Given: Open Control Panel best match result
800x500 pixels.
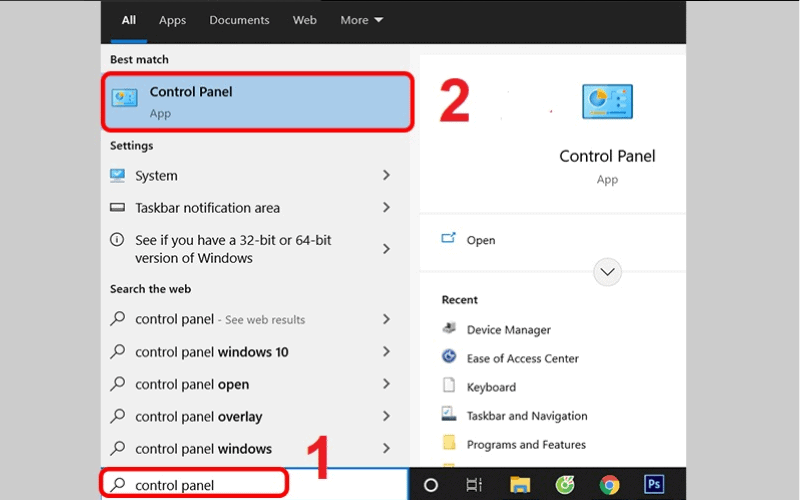Looking at the screenshot, I should 257,102.
